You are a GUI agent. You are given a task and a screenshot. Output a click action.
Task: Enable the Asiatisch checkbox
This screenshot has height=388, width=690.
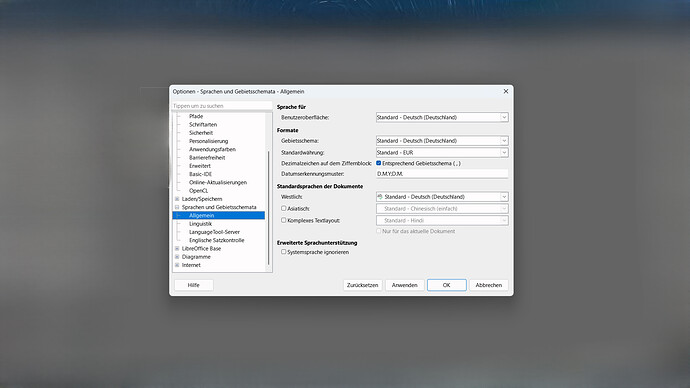[x=284, y=209]
